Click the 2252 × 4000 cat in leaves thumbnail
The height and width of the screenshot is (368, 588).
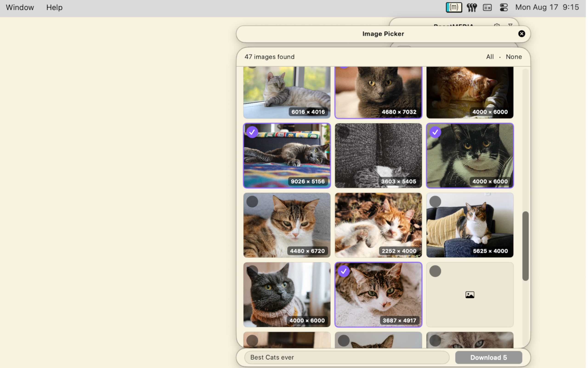click(x=378, y=225)
